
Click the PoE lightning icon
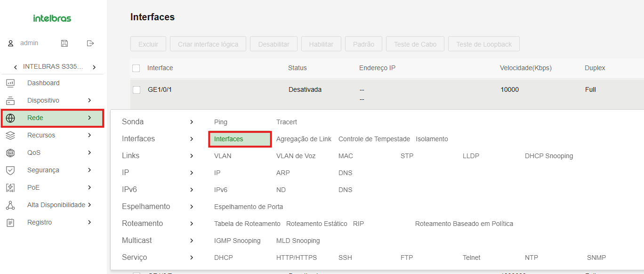click(10, 188)
